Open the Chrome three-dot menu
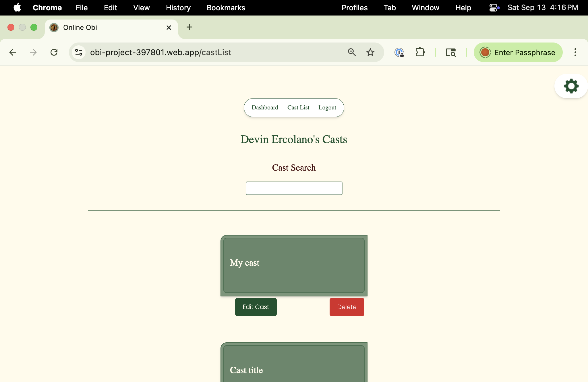This screenshot has width=588, height=382. click(575, 52)
